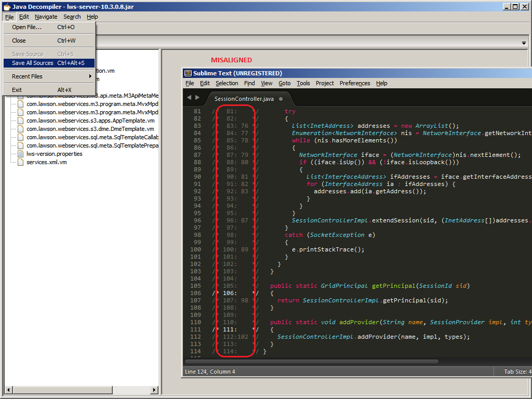This screenshot has height=399, width=532.
Task: Click the services.xml.vm file icon
Action: pyautogui.click(x=21, y=162)
